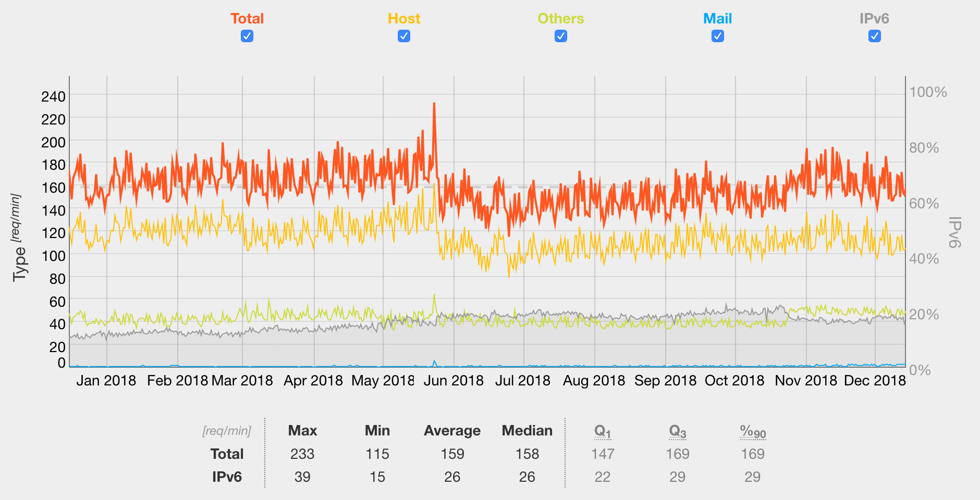Click the Mail legend label

[718, 19]
